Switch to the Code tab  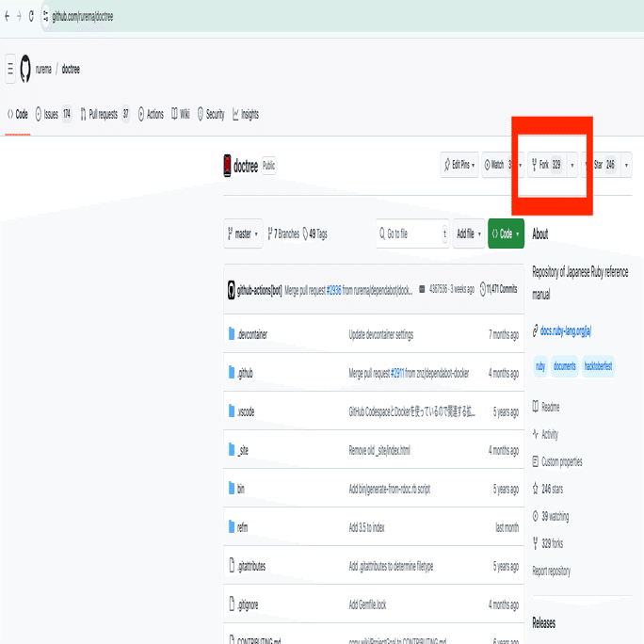tap(18, 114)
